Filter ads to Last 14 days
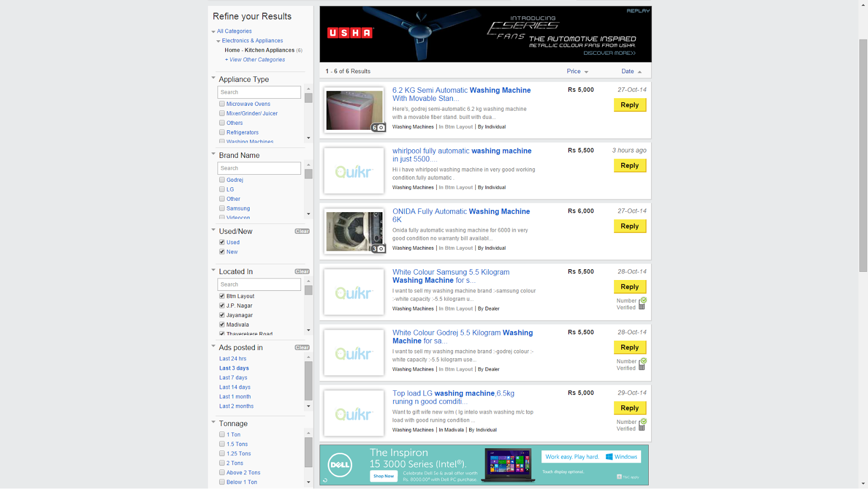This screenshot has height=489, width=868. (235, 387)
